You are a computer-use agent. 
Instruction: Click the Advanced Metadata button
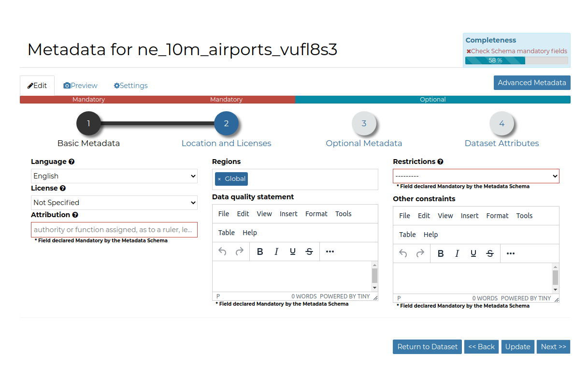532,82
